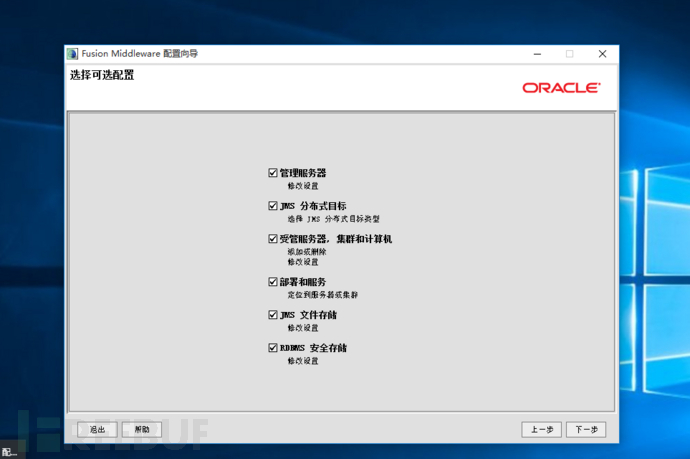Click the Fusion Middleware 配置向导 title text
Viewport: 690px width, 459px height.
coord(139,54)
